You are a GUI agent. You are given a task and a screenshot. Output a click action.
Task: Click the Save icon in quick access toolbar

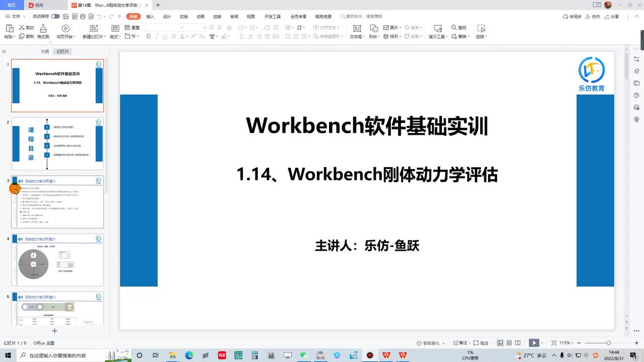pyautogui.click(x=65, y=17)
